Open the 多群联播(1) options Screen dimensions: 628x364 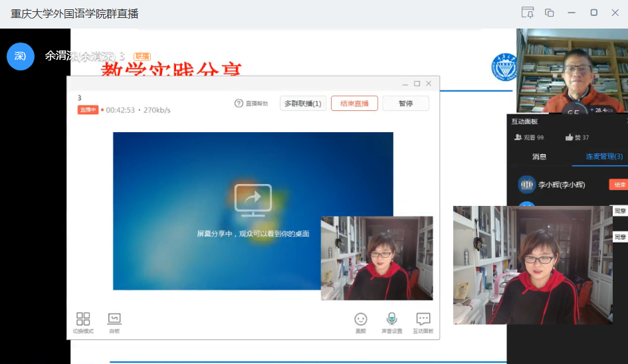pos(302,104)
